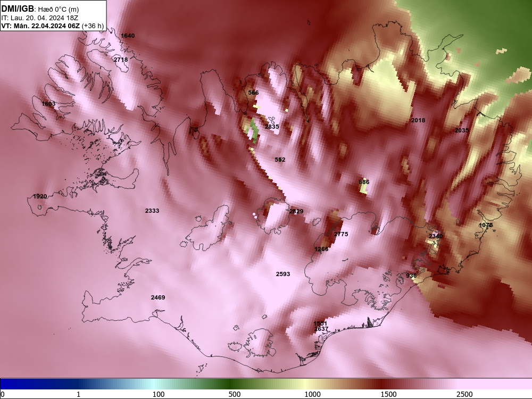Click the color scale label 1500
This screenshot has height=399, width=532.
[x=388, y=394]
